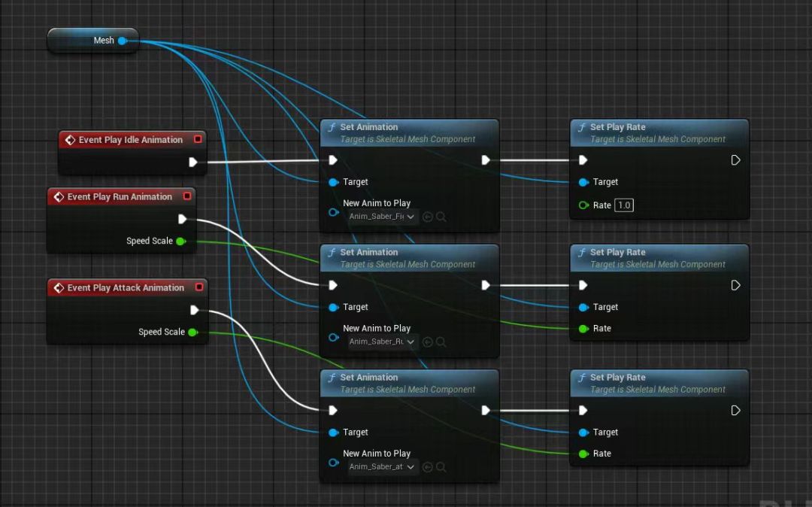The height and width of the screenshot is (507, 812).
Task: Click green Speed Scale pin on Run Animation event
Action: pos(180,241)
